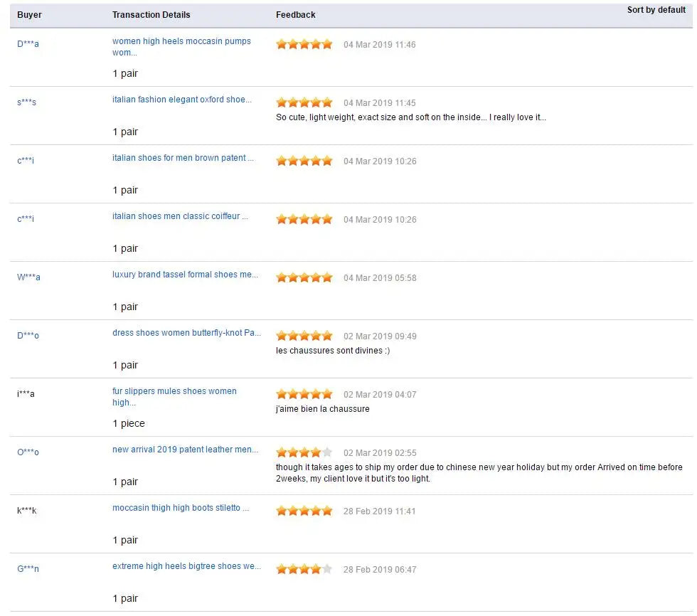
Task: Open 'italian shoes men classic coiffeur' link
Action: pos(180,216)
